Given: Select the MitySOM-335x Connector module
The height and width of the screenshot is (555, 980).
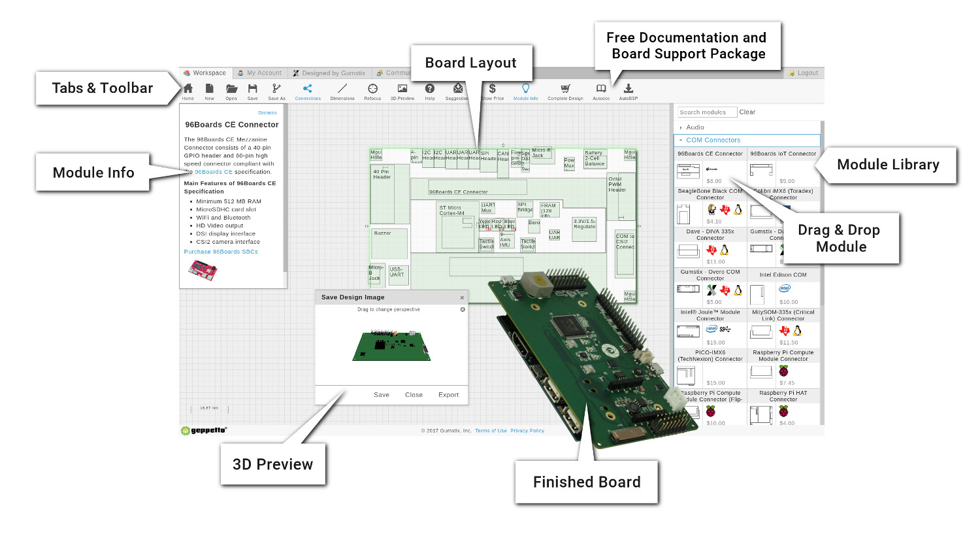Looking at the screenshot, I should tap(783, 328).
